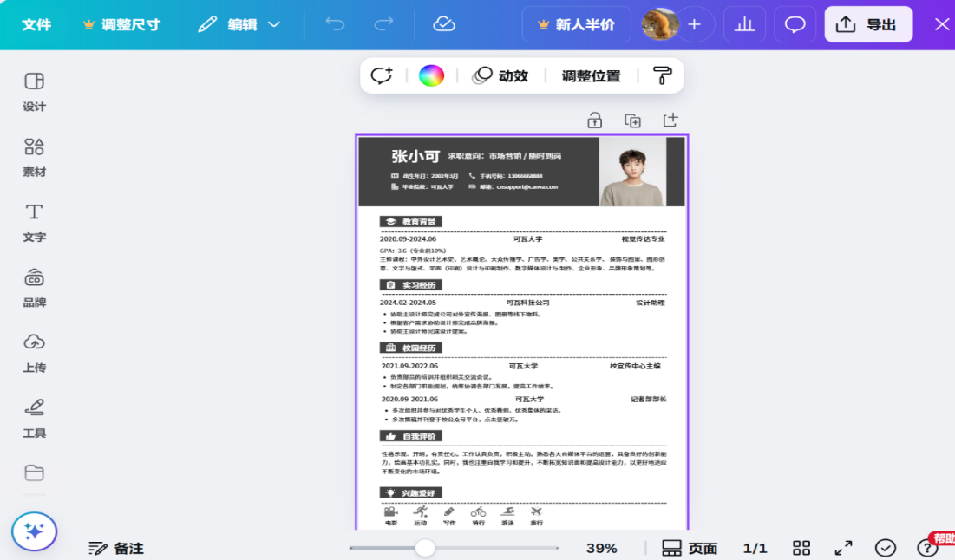Click the 导出 export button

(868, 25)
